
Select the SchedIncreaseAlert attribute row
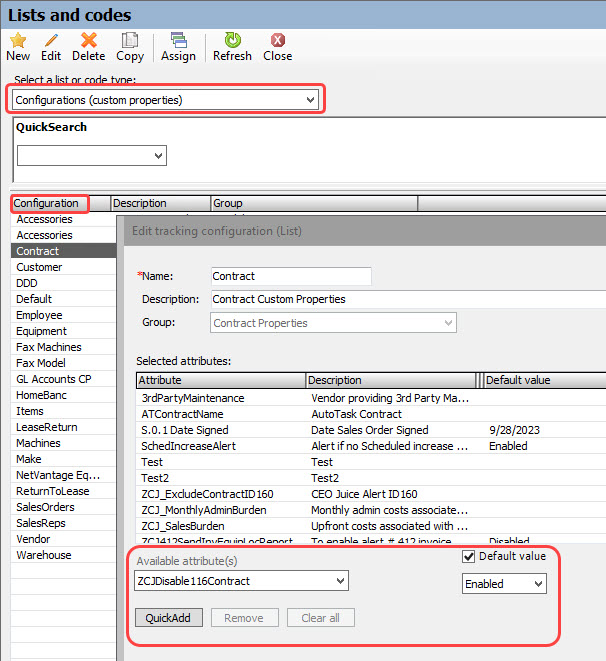(x=371, y=446)
